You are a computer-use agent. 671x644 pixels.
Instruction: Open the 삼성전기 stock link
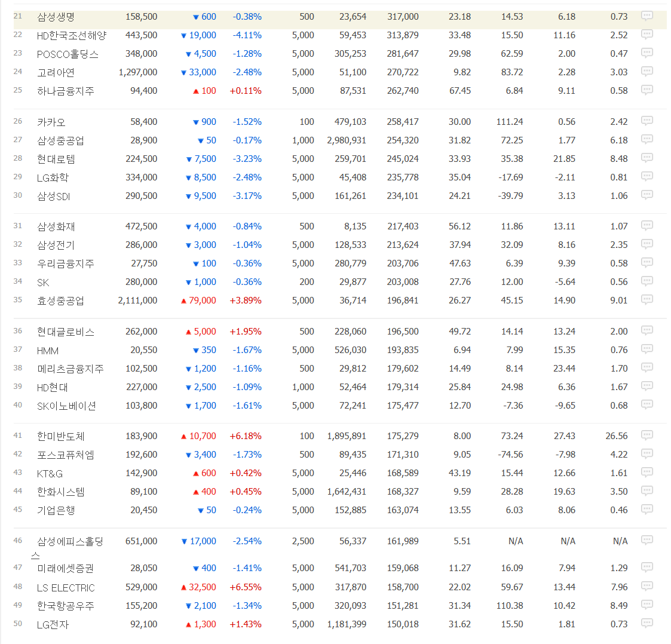coord(56,245)
